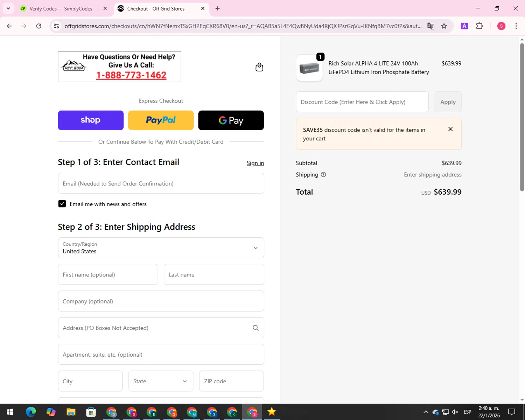Viewport: 525px width, 420px height.
Task: Pay with the PayPal button
Action: [x=161, y=120]
